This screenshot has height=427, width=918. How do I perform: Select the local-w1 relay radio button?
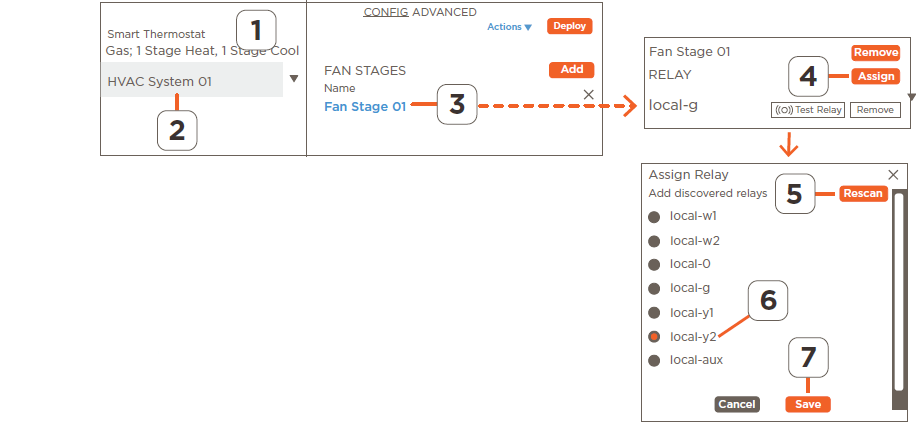(654, 217)
